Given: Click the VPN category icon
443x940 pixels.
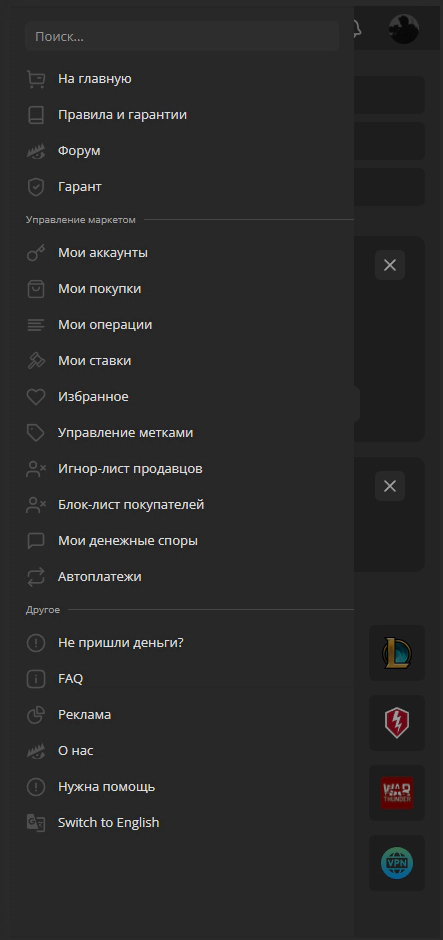Looking at the screenshot, I should 397,863.
